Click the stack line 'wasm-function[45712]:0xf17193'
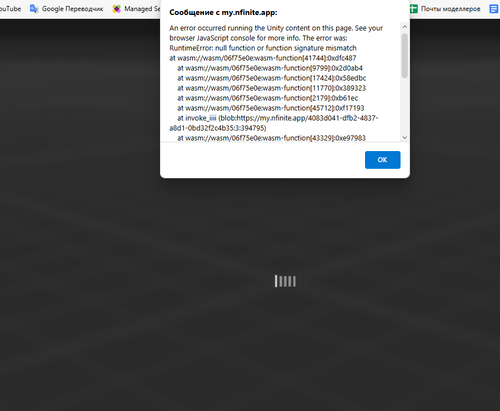This screenshot has width=500, height=411. tap(271, 108)
